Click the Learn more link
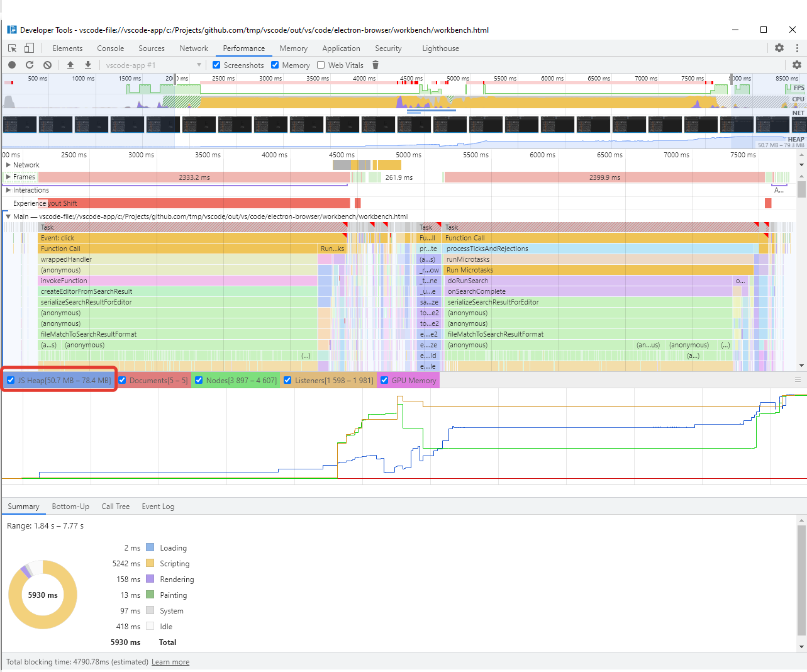The height and width of the screenshot is (672, 807). [x=170, y=662]
